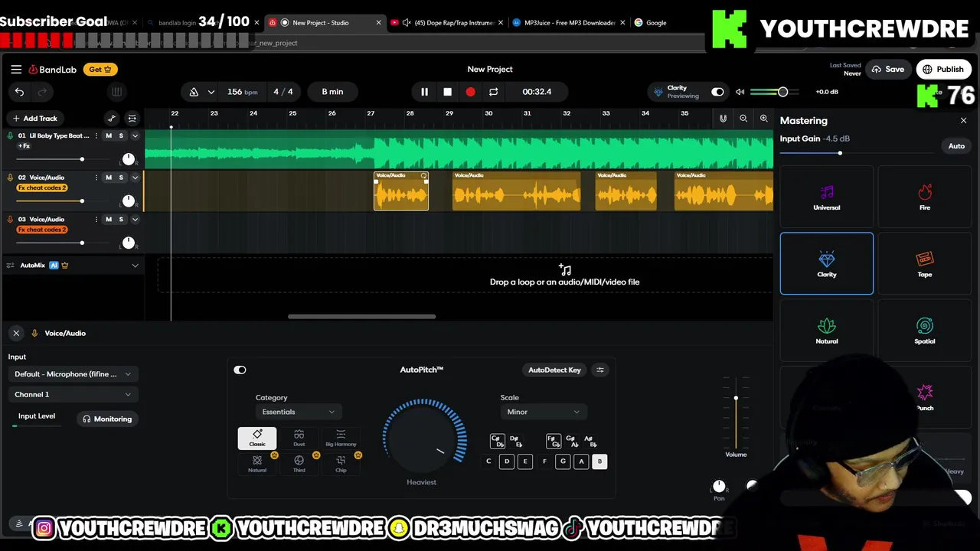
Task: Stop playback with the stop button
Action: [447, 92]
